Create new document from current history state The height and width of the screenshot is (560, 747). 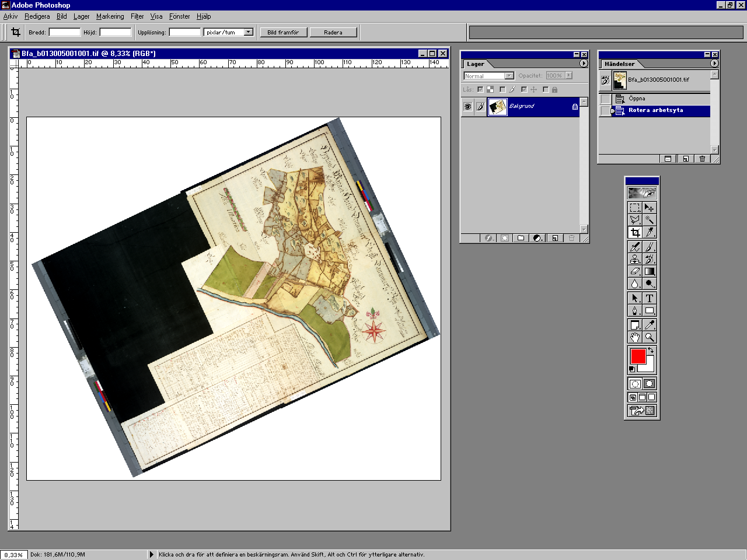(x=686, y=159)
